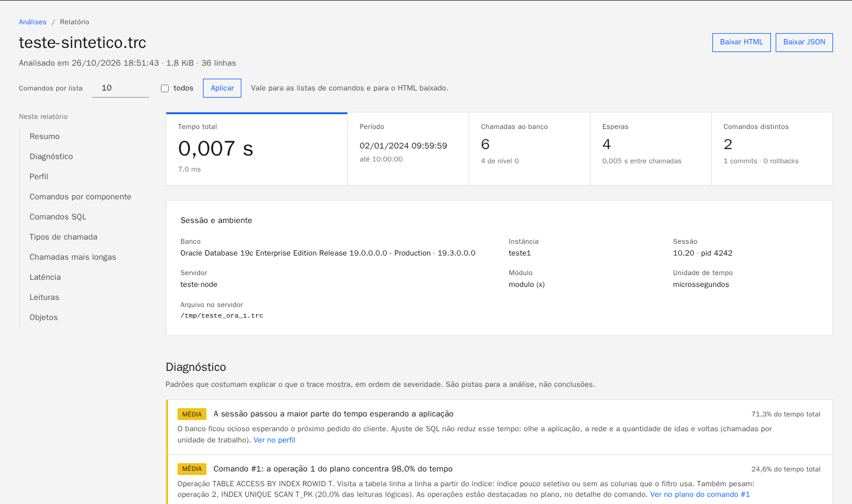The width and height of the screenshot is (852, 504).
Task: Click the Oracle Database 19c banco text
Action: tap(328, 253)
